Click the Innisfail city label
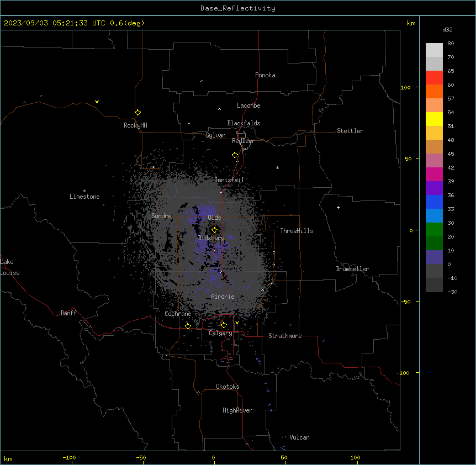Screen dimensions: 476x465 pyautogui.click(x=229, y=180)
